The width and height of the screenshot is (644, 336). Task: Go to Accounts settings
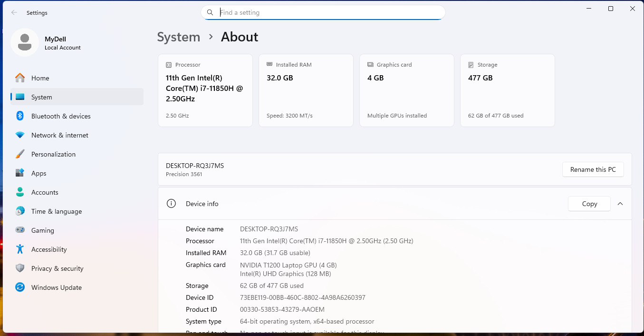pos(77,192)
